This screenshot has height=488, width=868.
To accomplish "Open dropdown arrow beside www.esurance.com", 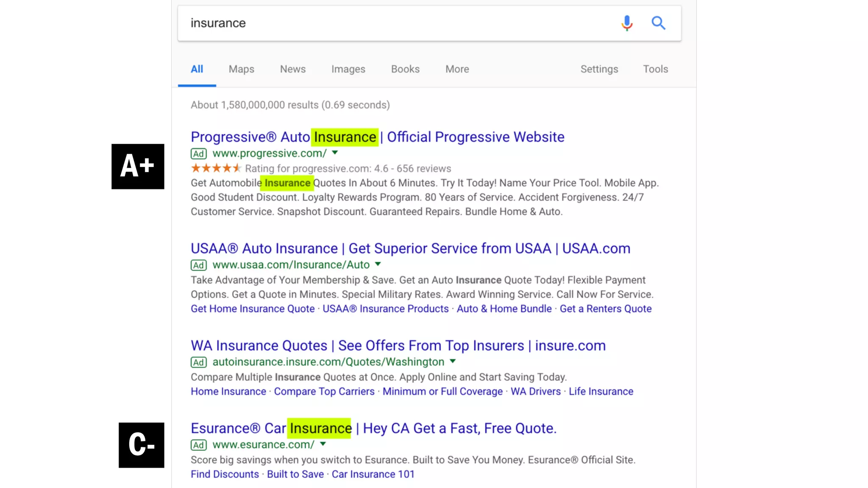I will tap(323, 444).
